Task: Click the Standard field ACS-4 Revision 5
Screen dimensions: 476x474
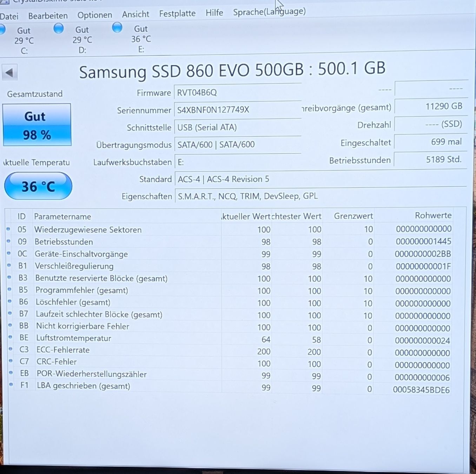Action: (321, 179)
